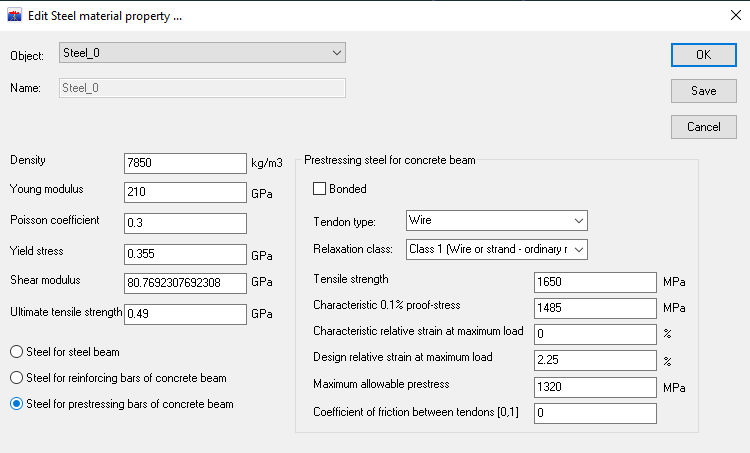Click the Maximum allowable prestress field
750x453 pixels.
click(595, 387)
